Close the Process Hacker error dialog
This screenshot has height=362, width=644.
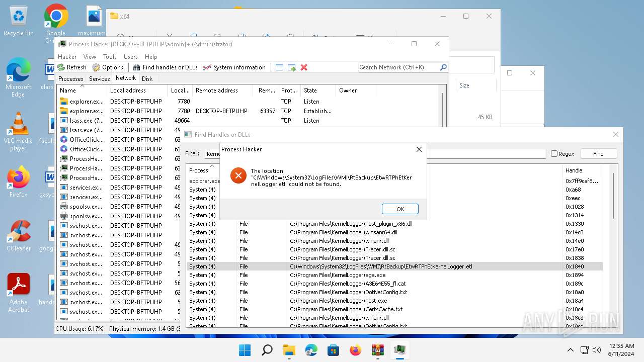coord(419,149)
